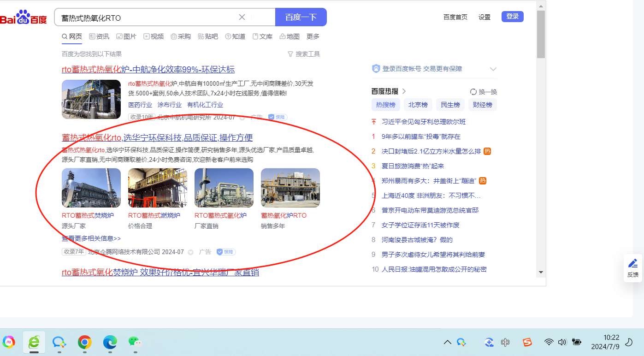This screenshot has height=356, width=644.
Task: Open the 搜索工具 filter
Action: pyautogui.click(x=303, y=54)
